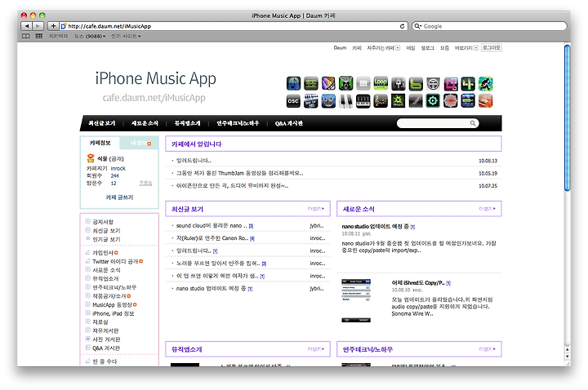
Task: Open the dark diagonal stick app icon
Action: pos(416,101)
